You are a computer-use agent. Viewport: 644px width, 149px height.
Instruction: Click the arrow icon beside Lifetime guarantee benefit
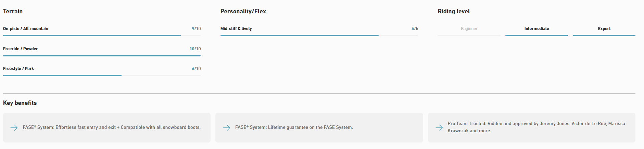227,128
